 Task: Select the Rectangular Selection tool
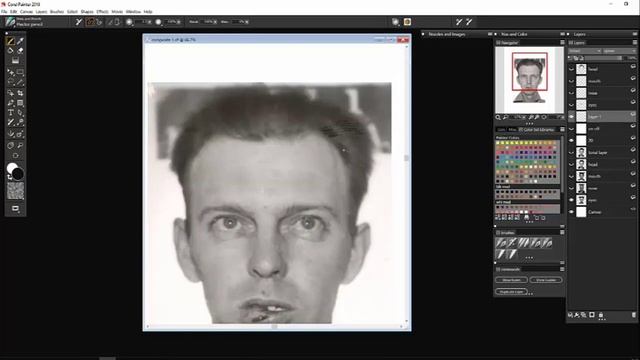tap(20, 73)
